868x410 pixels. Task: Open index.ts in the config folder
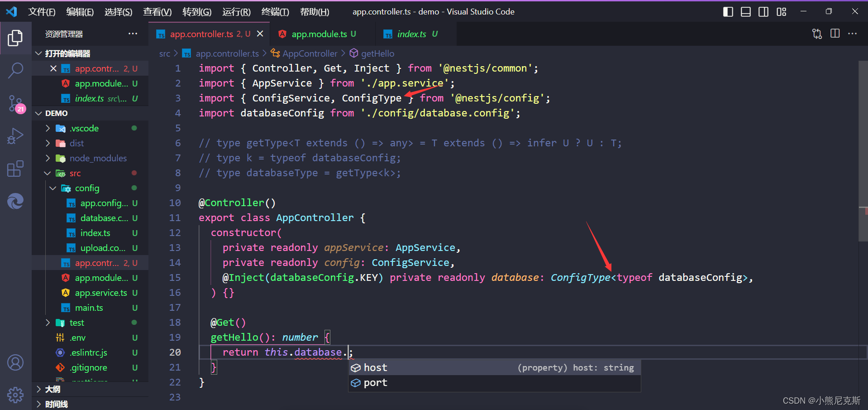(x=90, y=233)
